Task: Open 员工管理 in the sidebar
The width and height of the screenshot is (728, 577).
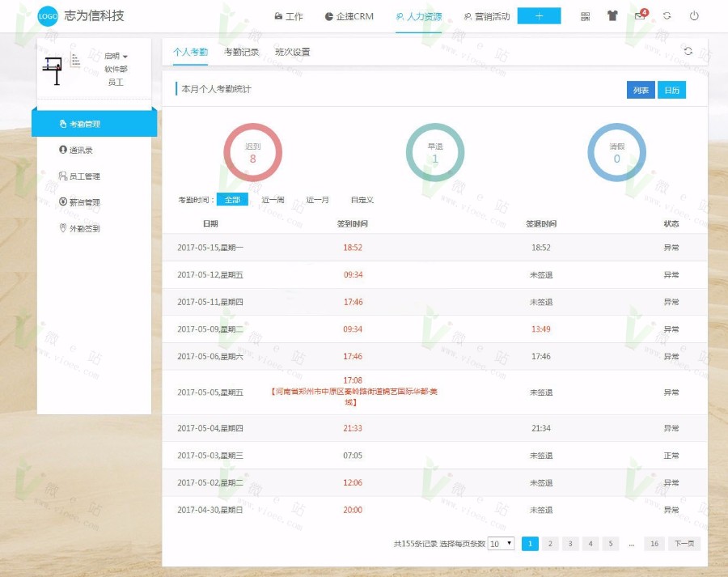Action: pos(79,176)
